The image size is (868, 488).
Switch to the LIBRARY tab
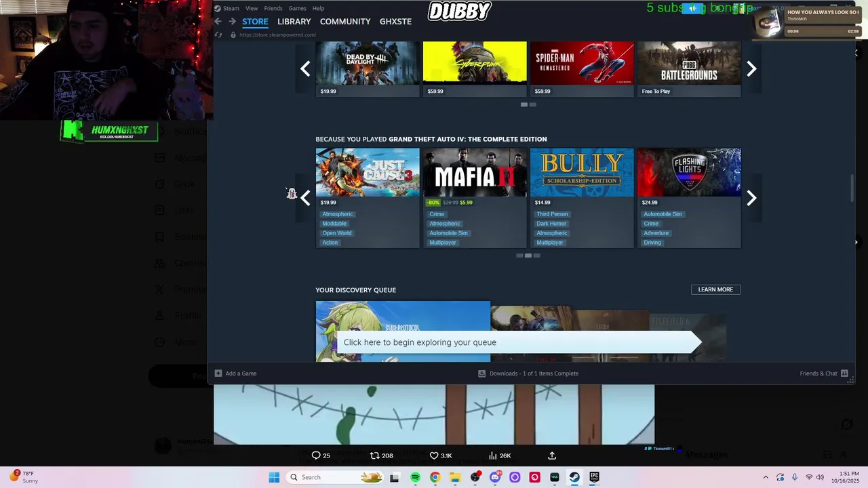pyautogui.click(x=294, y=22)
